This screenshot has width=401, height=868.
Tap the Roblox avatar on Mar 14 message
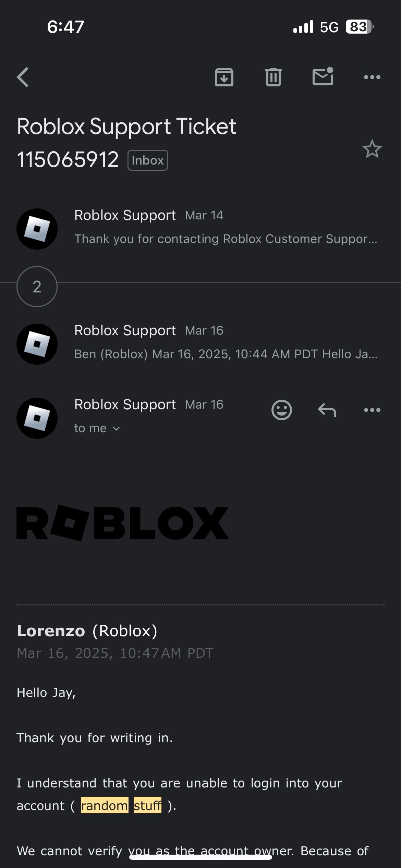click(x=37, y=229)
